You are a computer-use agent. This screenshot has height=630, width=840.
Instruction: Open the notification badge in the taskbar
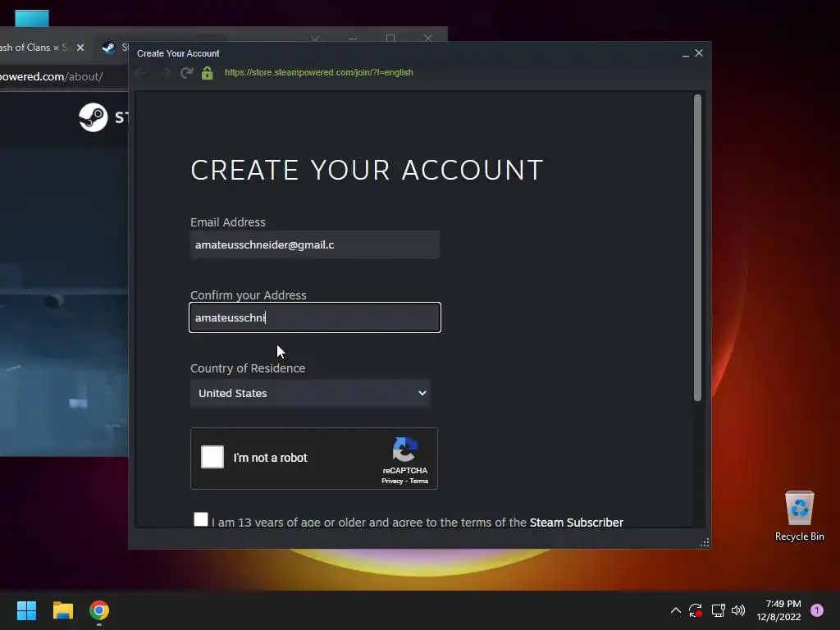pos(816,610)
